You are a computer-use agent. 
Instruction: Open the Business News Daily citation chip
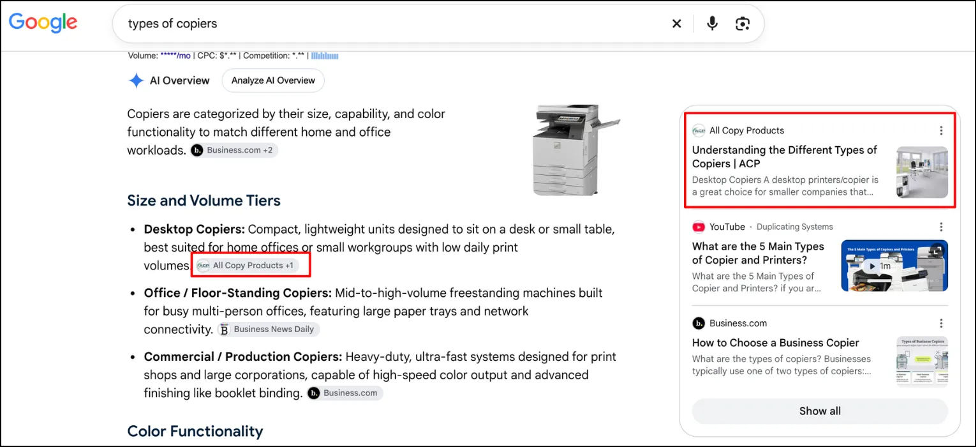point(268,330)
